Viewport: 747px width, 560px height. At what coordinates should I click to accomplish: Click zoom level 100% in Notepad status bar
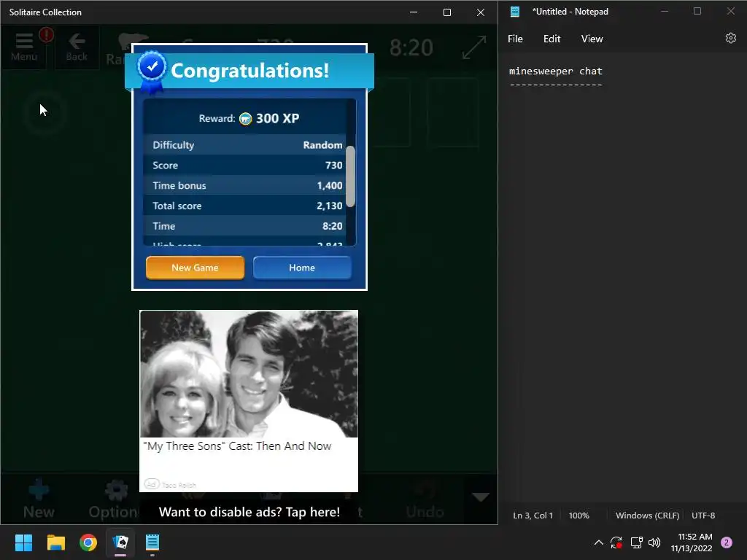click(578, 516)
